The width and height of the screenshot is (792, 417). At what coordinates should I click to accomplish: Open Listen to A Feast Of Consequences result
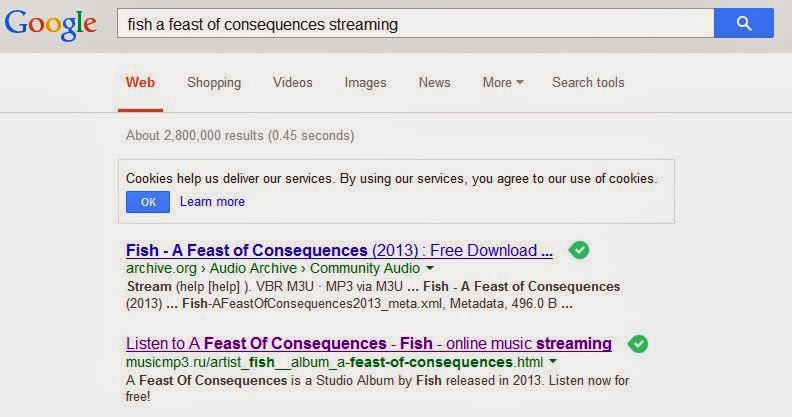click(369, 344)
